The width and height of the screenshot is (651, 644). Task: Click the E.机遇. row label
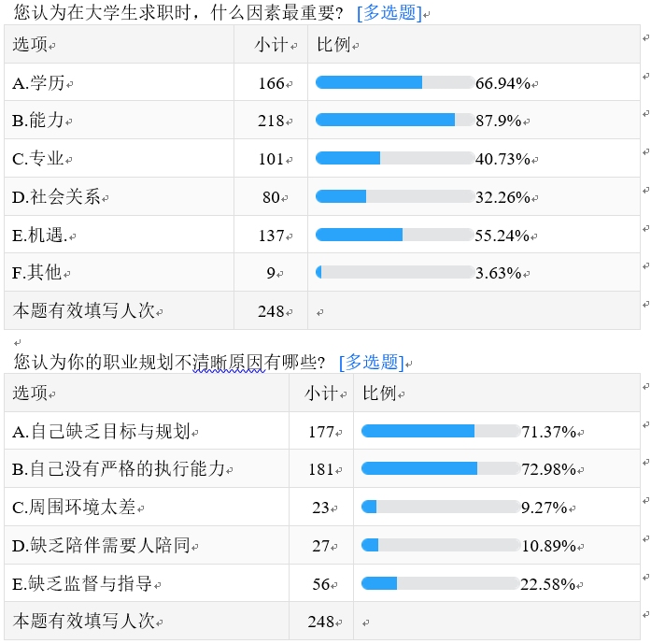tap(41, 236)
